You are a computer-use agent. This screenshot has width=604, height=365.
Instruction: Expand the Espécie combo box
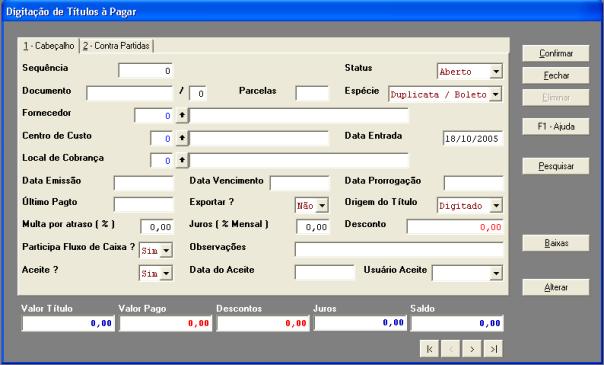click(x=495, y=94)
